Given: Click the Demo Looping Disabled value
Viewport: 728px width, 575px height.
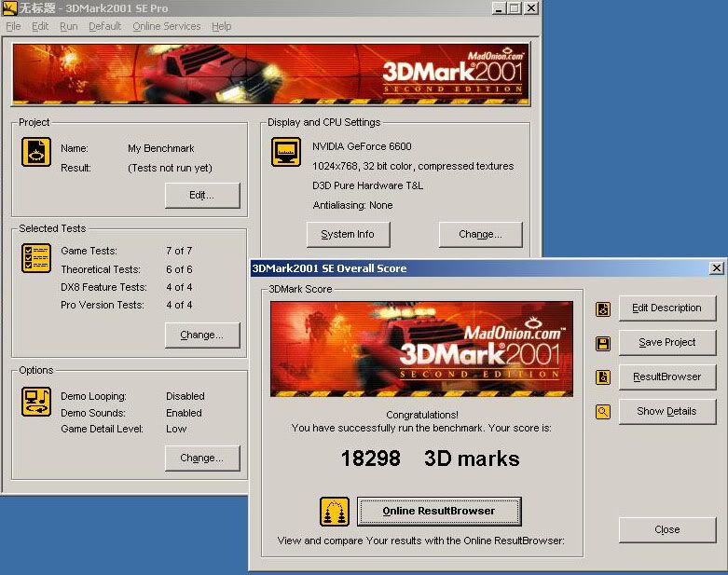Looking at the screenshot, I should pos(185,396).
